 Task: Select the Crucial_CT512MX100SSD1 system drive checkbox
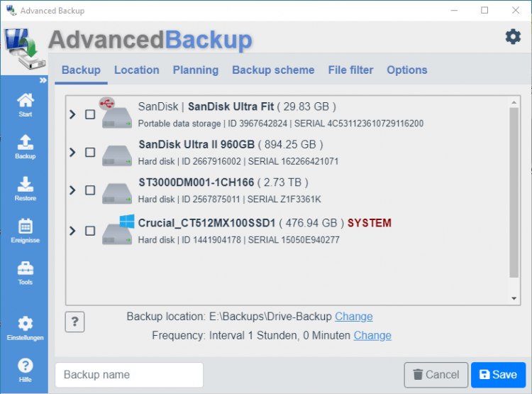(x=90, y=231)
